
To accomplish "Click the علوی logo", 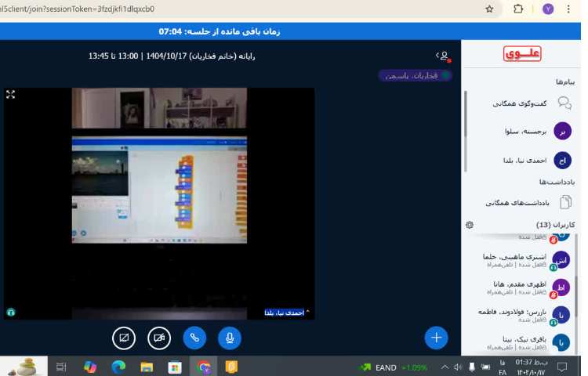I will click(x=522, y=53).
